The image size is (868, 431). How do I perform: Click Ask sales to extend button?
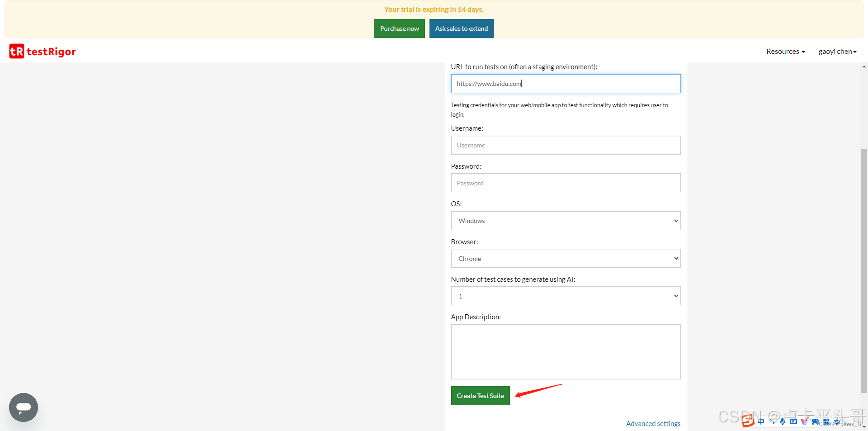tap(462, 28)
